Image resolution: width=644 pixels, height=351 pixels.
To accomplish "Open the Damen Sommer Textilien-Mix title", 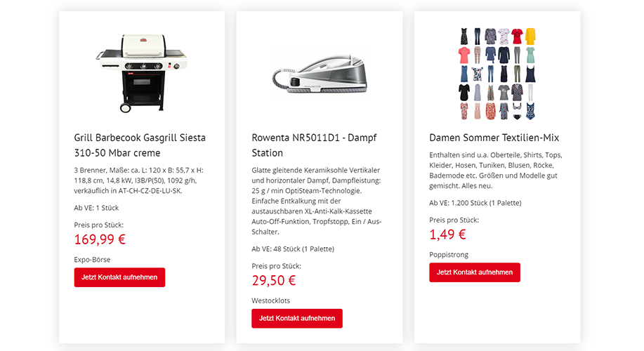I will (x=494, y=138).
